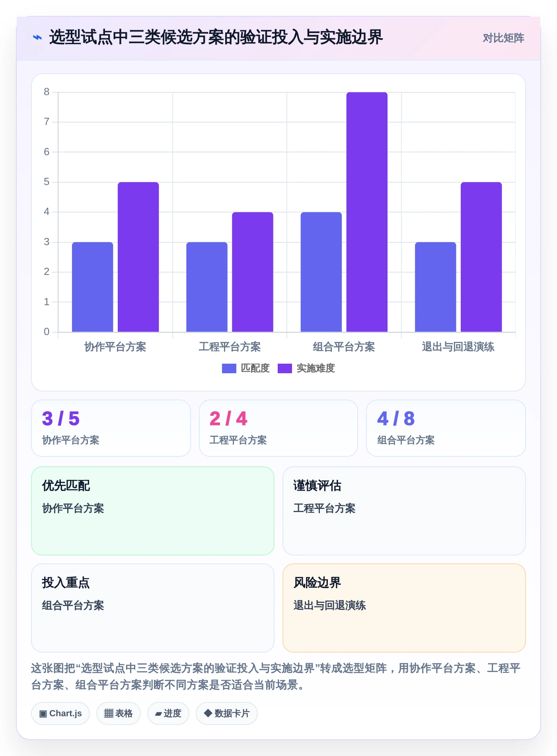Screen dimensions: 557x756
Task: Select the 投入重点 matrix card
Action: point(153,608)
